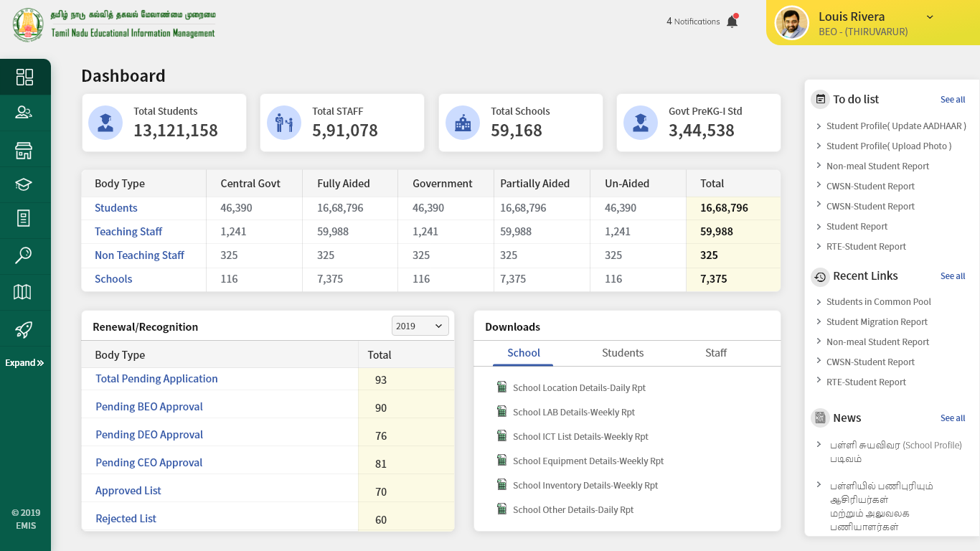
Task: Expand chevron beside Student Profile( Upload Photo )
Action: point(819,146)
